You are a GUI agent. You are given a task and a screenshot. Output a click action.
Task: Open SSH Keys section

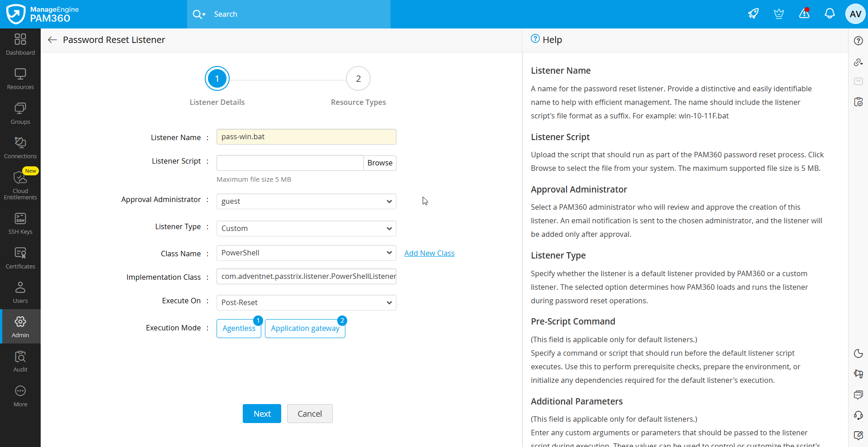[20, 224]
